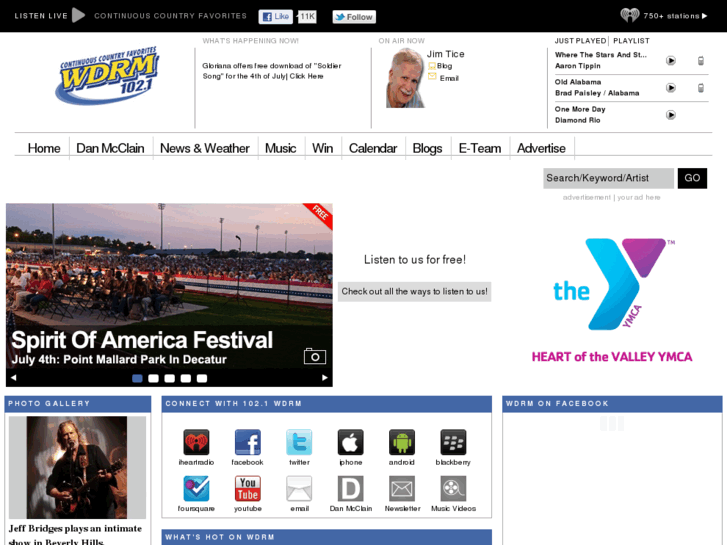
Task: Follow the station on Twitter
Action: [354, 17]
